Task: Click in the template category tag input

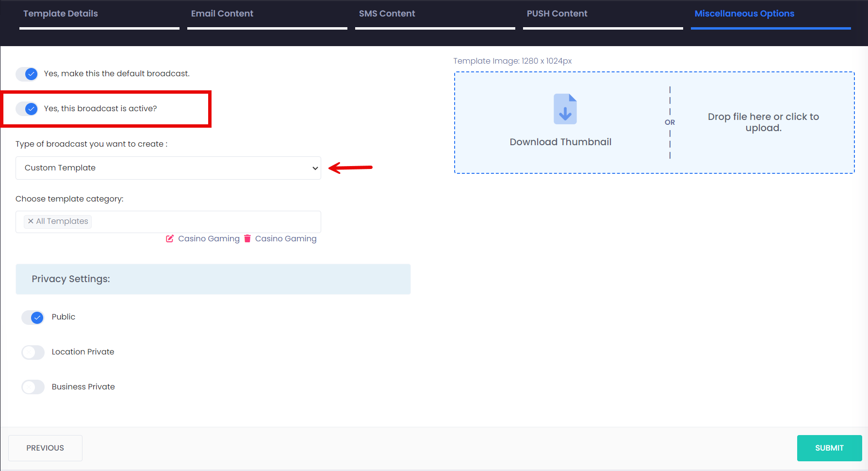Action: 168,222
